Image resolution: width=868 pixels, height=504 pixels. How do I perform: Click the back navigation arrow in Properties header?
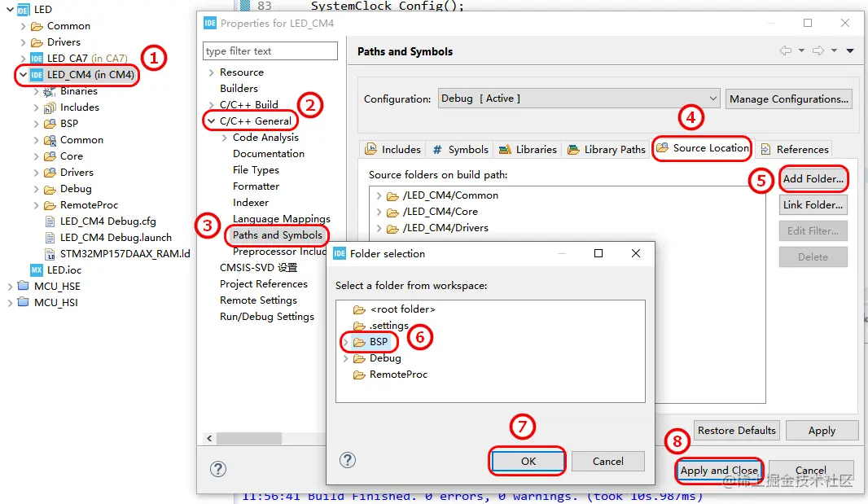786,51
